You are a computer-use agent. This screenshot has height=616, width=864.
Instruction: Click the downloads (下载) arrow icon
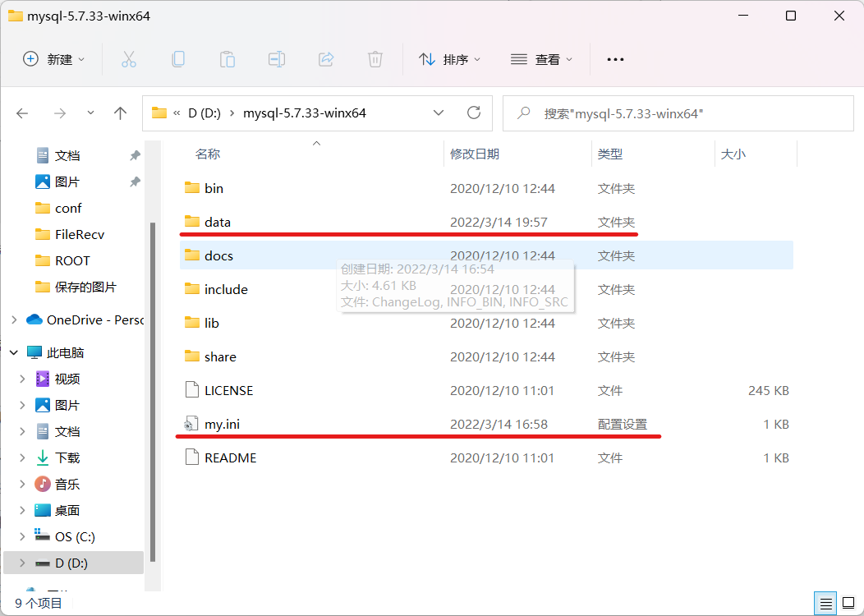[x=43, y=457]
